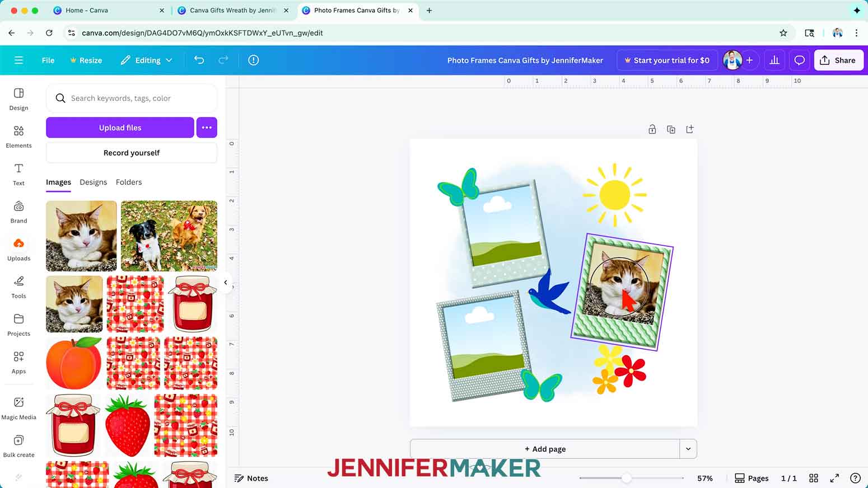Open the Brand panel
Image resolution: width=868 pixels, height=488 pixels.
coord(18,212)
